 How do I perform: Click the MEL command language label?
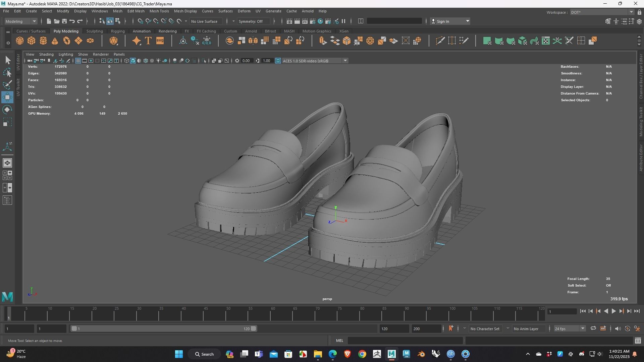click(x=339, y=341)
